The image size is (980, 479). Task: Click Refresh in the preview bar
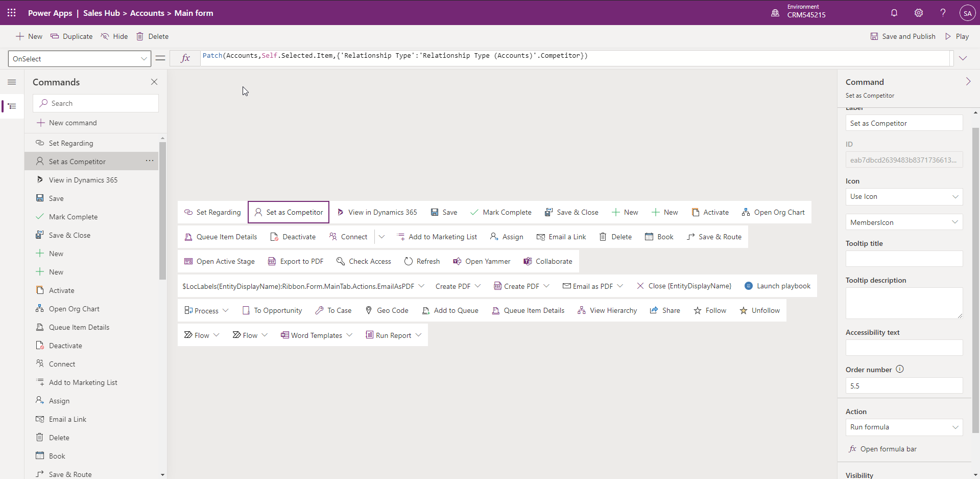422,261
